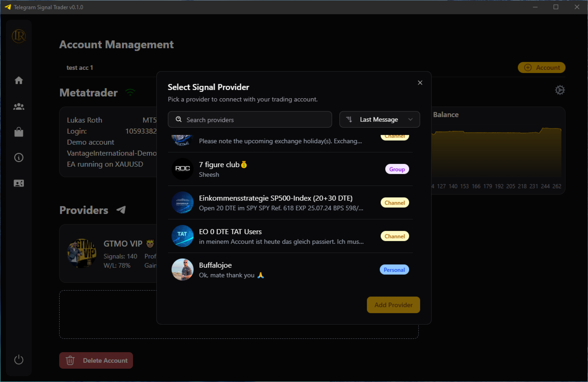Open the info sidebar icon
Screen dimensions: 588x382
click(19, 157)
